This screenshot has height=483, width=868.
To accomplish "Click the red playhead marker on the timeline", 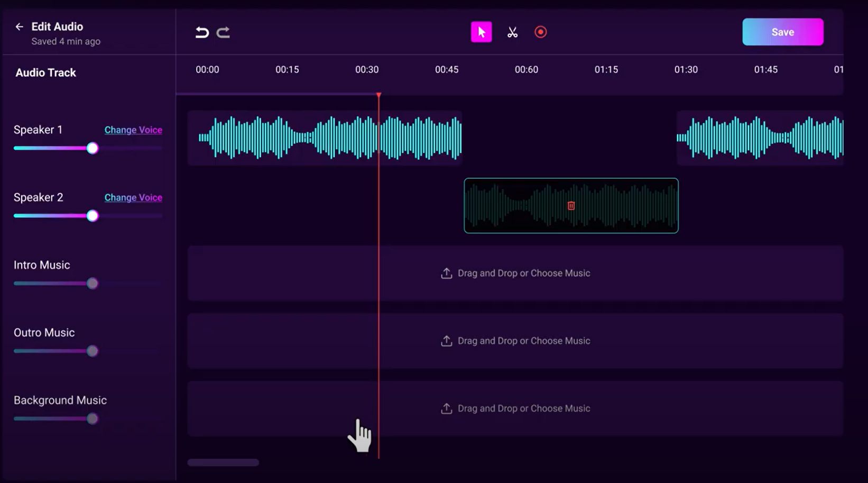I will [x=378, y=95].
